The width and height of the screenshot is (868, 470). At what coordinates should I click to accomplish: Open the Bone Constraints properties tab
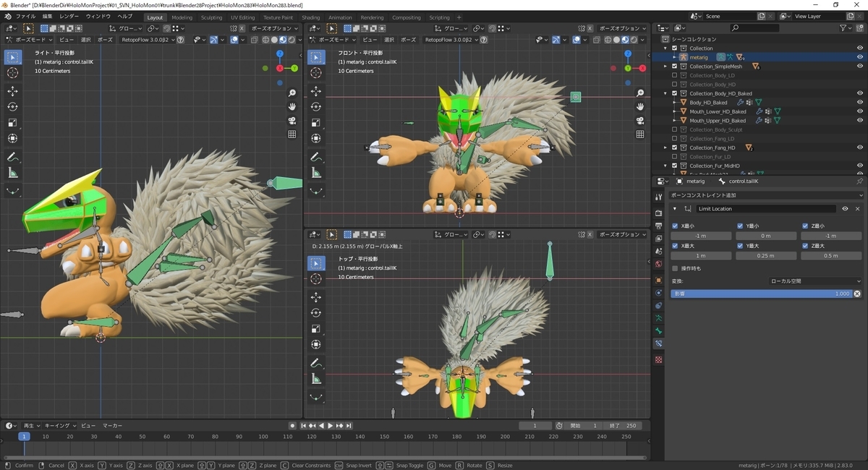(x=658, y=343)
